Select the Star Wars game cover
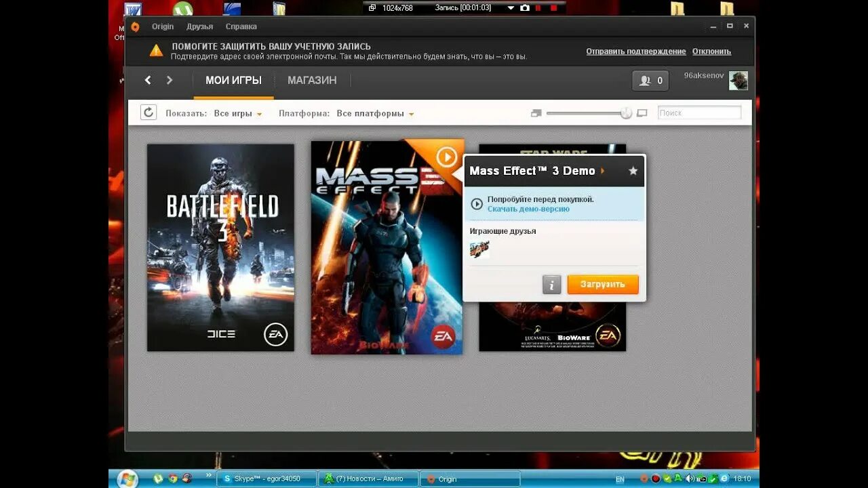This screenshot has width=868, height=488. click(x=552, y=326)
